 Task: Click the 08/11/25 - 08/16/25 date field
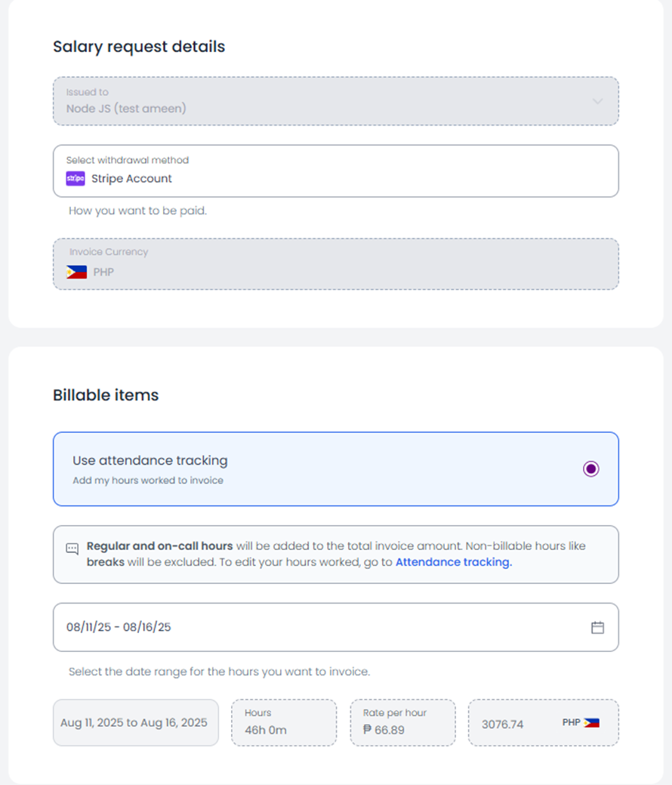click(x=336, y=627)
